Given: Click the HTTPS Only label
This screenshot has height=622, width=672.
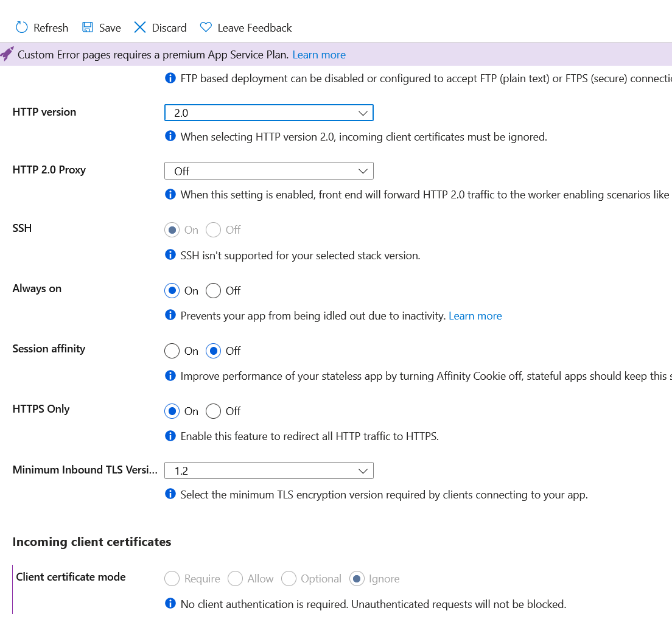Looking at the screenshot, I should pyautogui.click(x=41, y=408).
